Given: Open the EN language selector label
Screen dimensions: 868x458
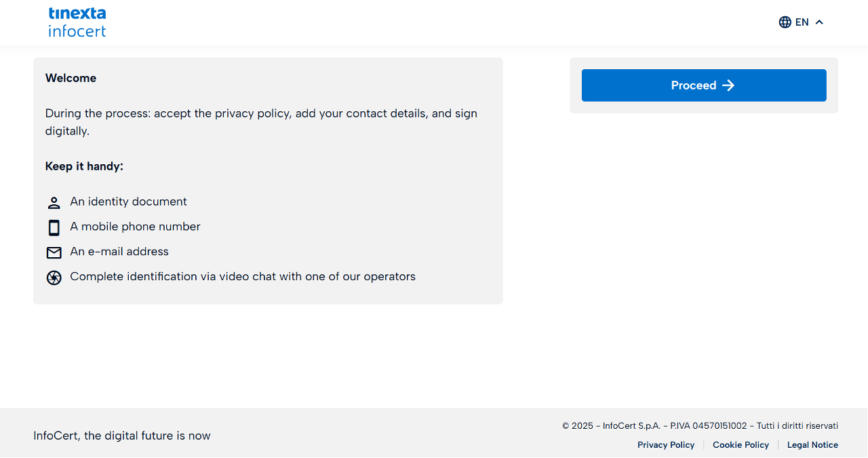Looking at the screenshot, I should click(x=802, y=22).
